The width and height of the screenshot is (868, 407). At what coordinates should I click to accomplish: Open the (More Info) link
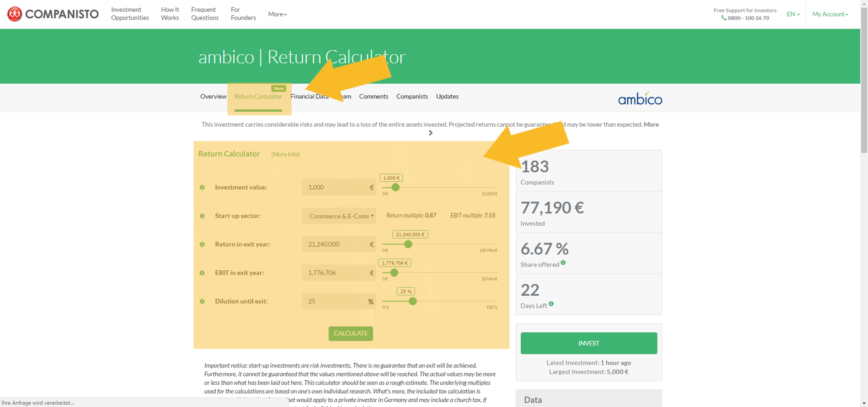pyautogui.click(x=285, y=154)
